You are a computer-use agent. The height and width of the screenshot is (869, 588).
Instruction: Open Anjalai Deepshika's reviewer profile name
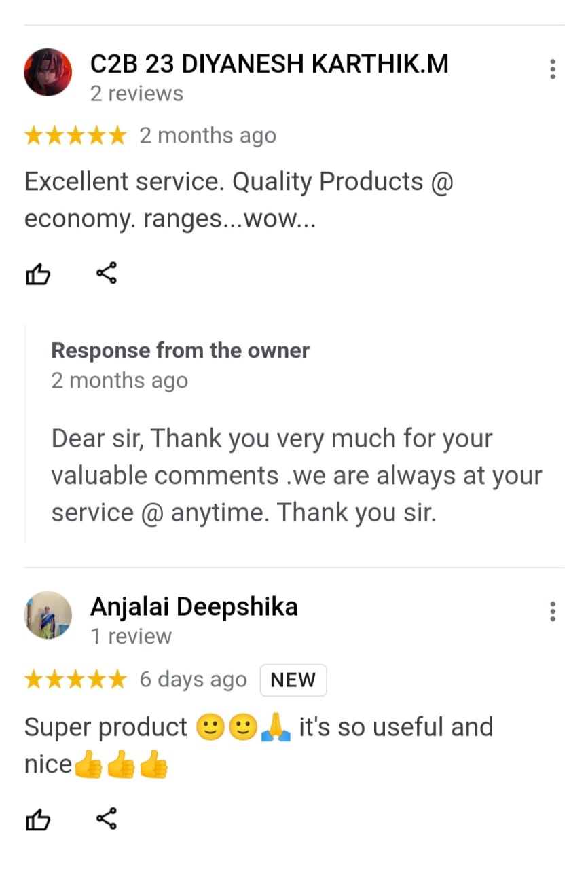click(x=194, y=607)
